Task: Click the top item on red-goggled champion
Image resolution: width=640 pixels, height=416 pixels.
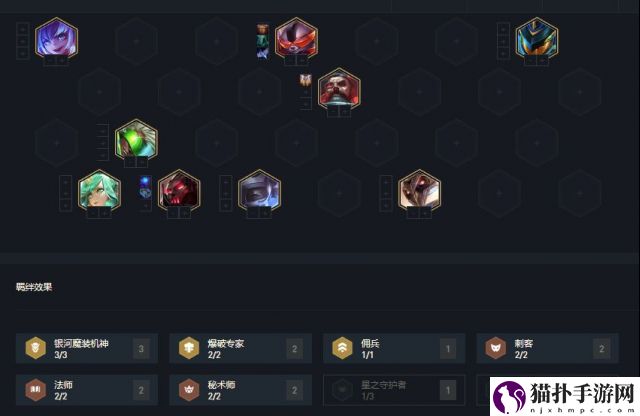Action: [263, 29]
